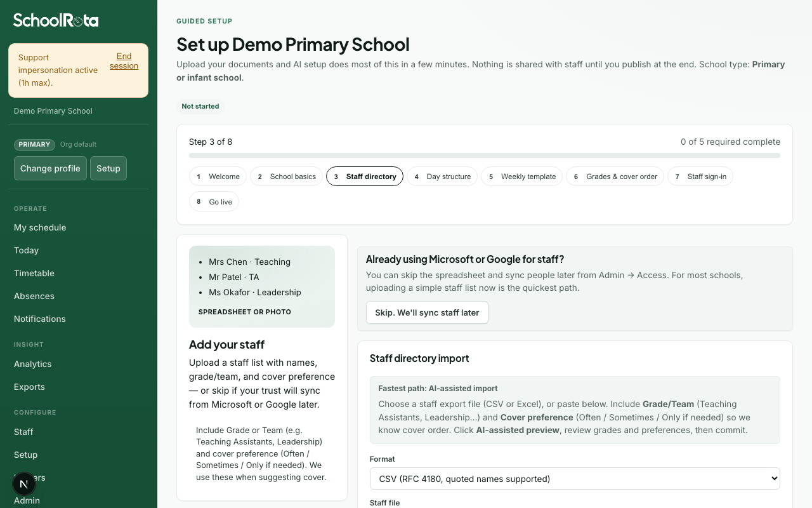Open My schedule in sidebar
Screen dimensions: 812x508
(40, 227)
